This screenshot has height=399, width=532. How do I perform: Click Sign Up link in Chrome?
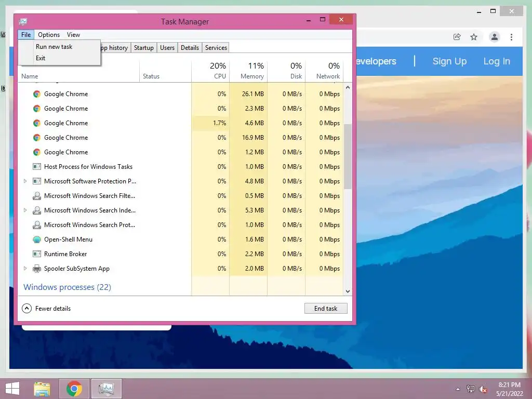tap(449, 61)
